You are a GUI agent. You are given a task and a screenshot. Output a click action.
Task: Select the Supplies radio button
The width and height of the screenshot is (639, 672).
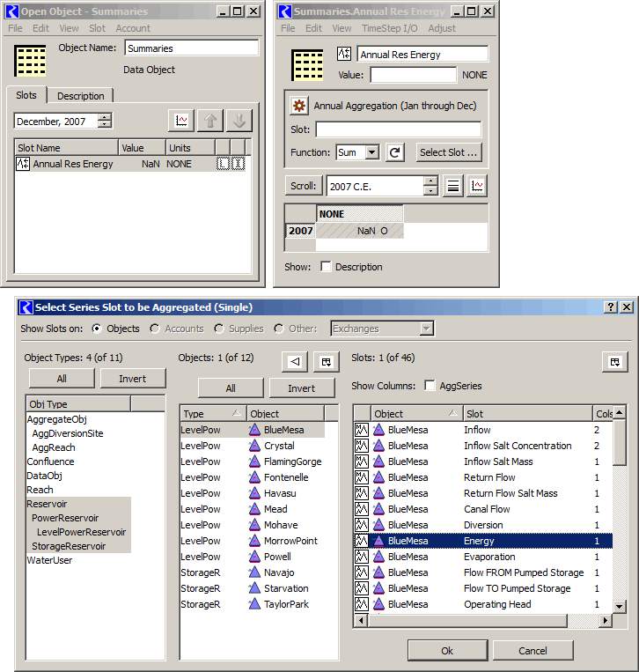tap(219, 329)
